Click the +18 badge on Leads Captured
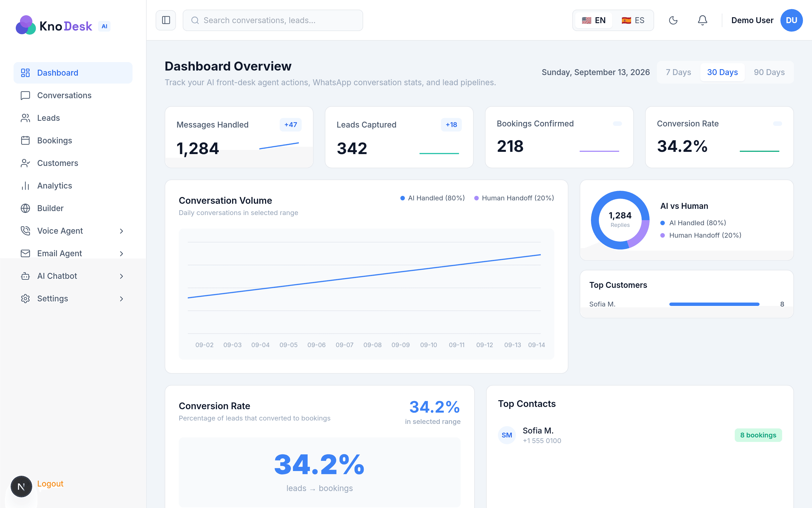The height and width of the screenshot is (508, 812). 451,125
